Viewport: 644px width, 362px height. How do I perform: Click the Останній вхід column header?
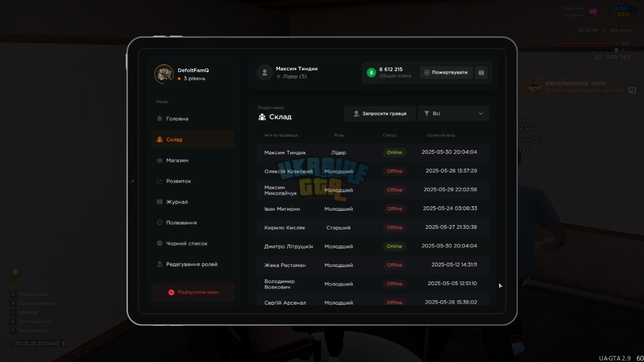tap(441, 135)
